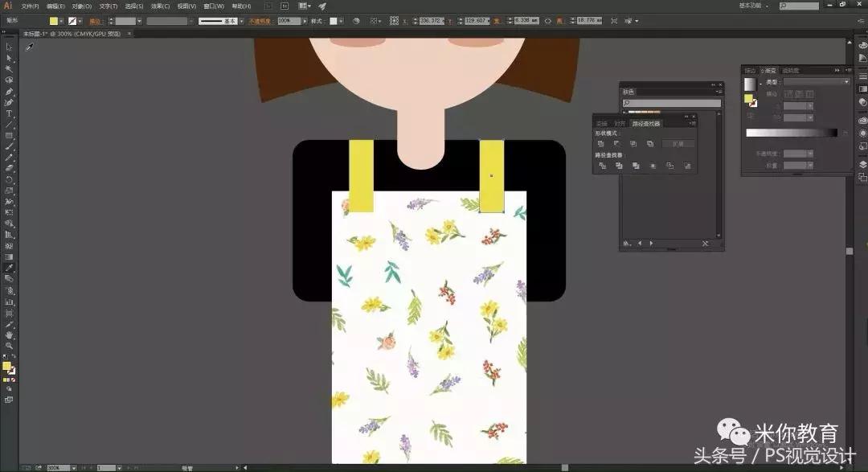Viewport: 868px width, 472px height.
Task: Open Layers panel from right dock
Action: (862, 164)
